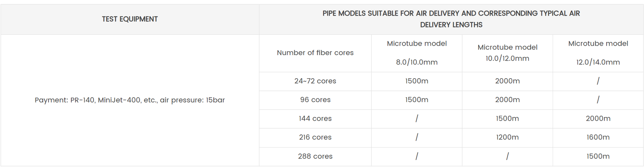The image size is (644, 167).
Task: Click 1500m value in 24~72 cores row
Action: 417,81
